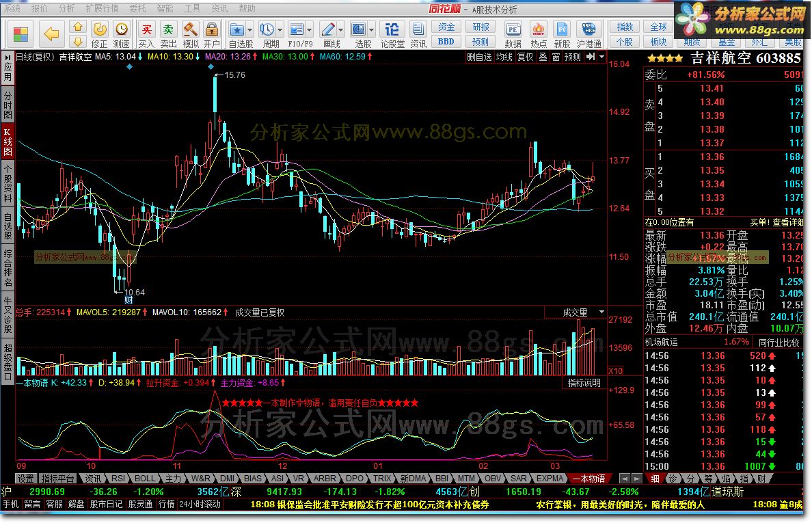
Task: Expand the 周期 dropdown arrow
Action: coord(280,29)
